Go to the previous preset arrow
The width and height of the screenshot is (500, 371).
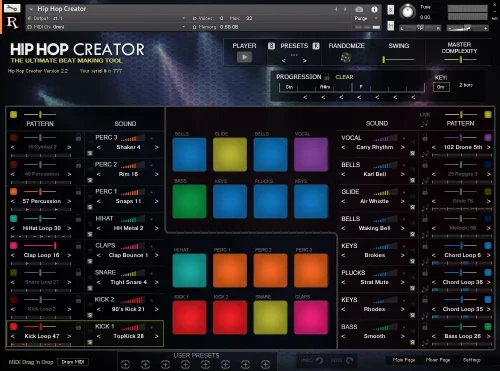click(x=284, y=61)
